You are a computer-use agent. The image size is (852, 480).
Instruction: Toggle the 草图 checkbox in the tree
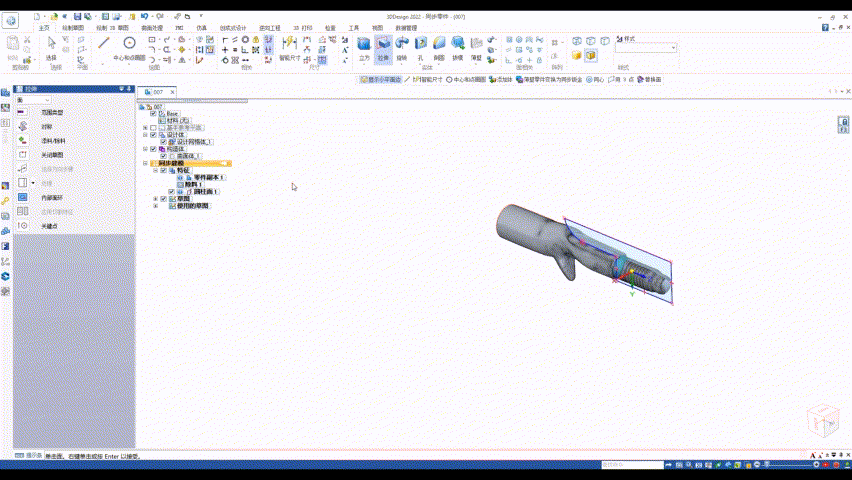coord(164,199)
